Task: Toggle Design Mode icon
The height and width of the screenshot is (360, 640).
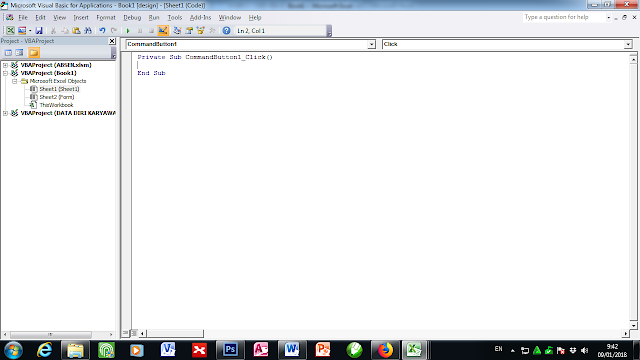Action: (x=163, y=31)
